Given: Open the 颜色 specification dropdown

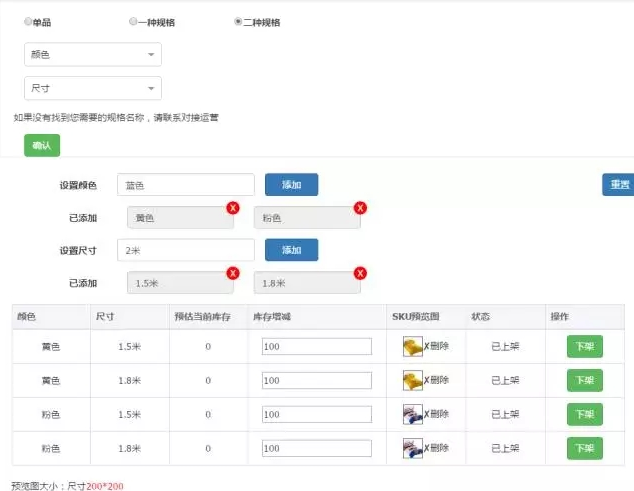Looking at the screenshot, I should pos(93,55).
